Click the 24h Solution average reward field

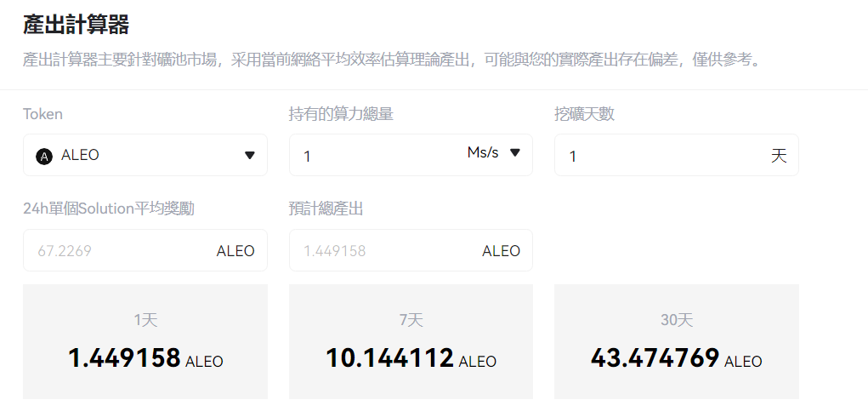[x=119, y=251]
